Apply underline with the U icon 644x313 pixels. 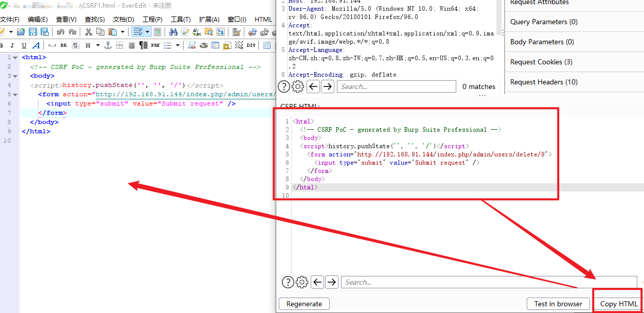[24, 45]
